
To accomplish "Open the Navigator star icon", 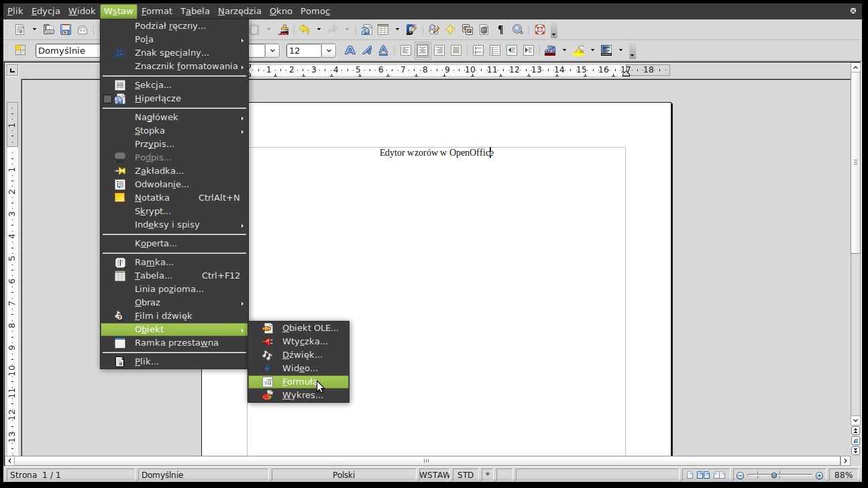I will coord(451,30).
